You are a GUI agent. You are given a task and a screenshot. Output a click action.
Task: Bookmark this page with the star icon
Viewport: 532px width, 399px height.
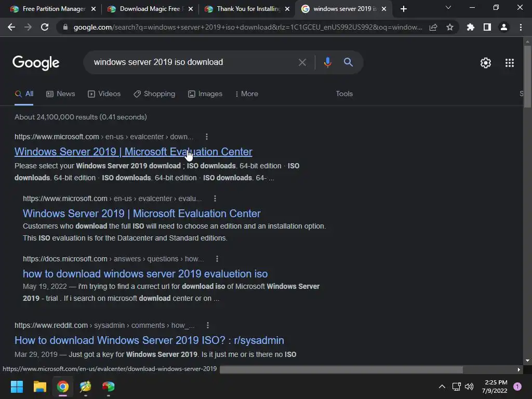450,27
